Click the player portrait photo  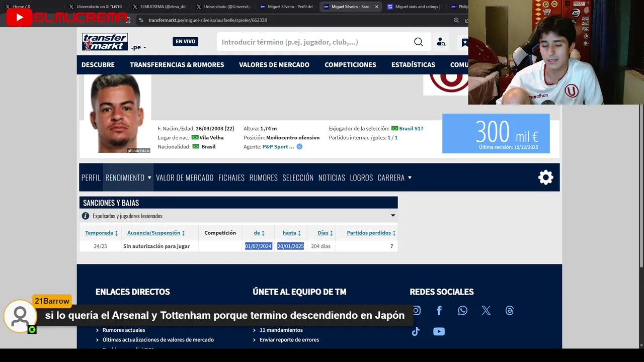point(117,114)
